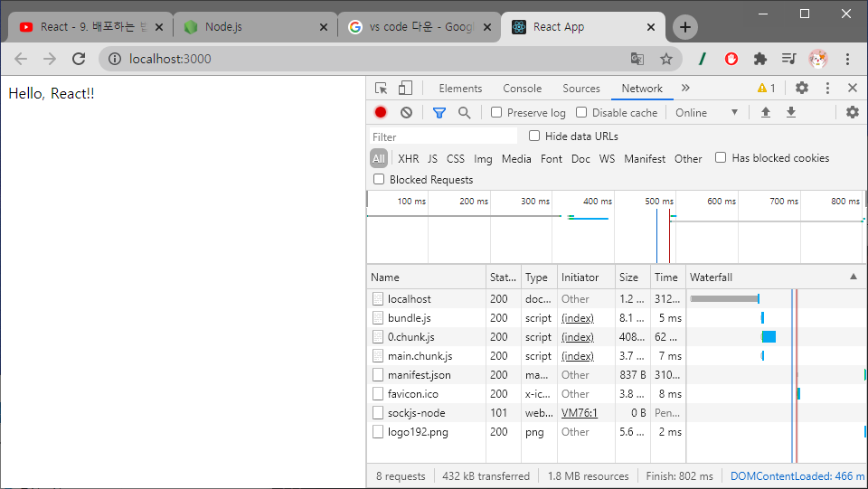Select the Network tab
Viewport: 868px width, 489px height.
(x=642, y=89)
